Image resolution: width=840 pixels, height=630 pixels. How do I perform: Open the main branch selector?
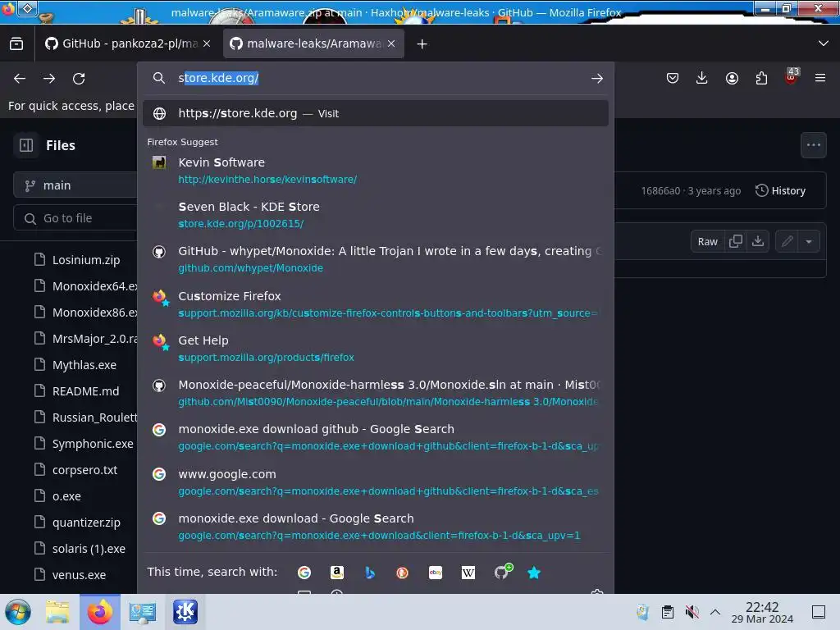(75, 185)
